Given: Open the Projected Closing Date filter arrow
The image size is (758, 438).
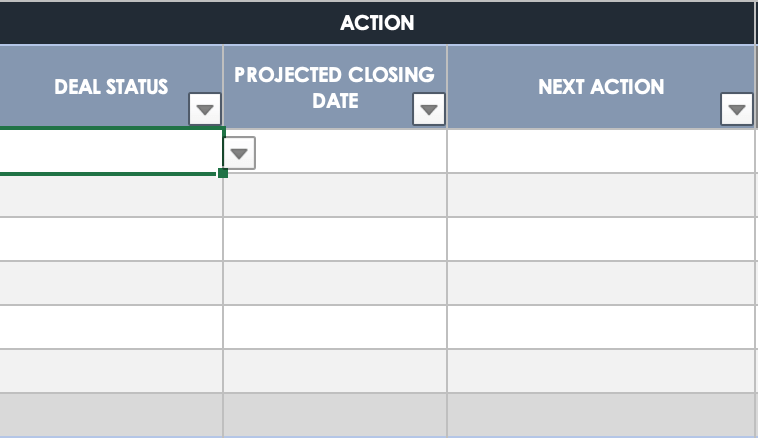Looking at the screenshot, I should coord(430,109).
